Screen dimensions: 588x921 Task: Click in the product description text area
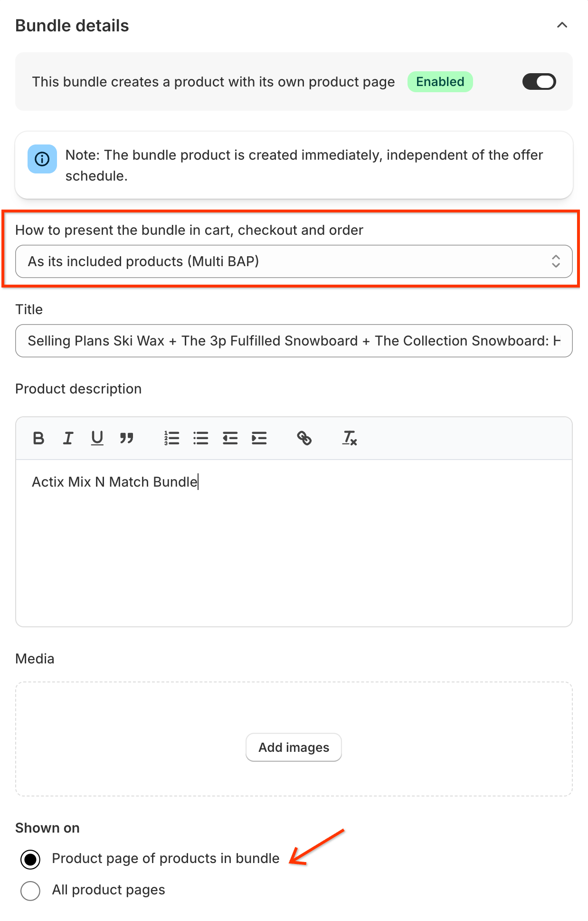(x=294, y=547)
